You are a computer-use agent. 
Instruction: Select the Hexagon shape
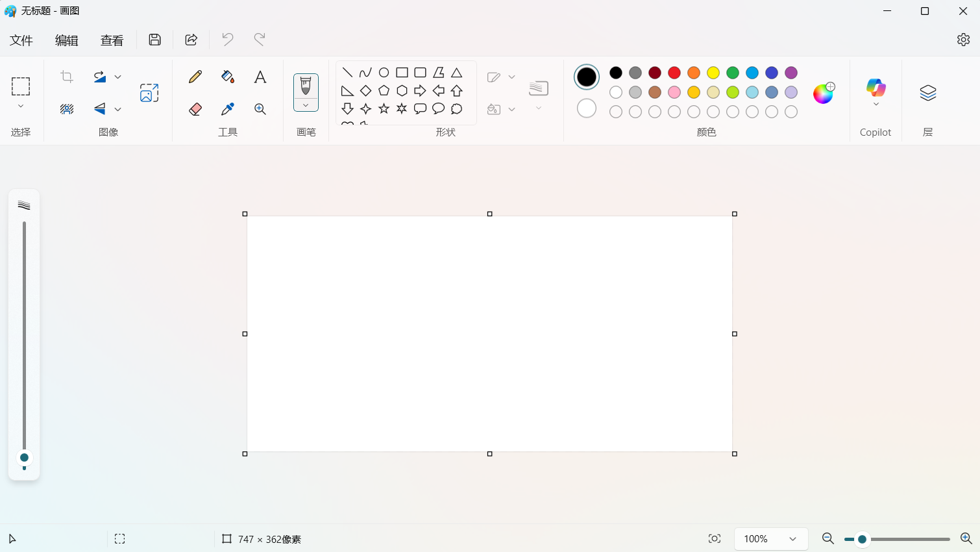pos(402,91)
